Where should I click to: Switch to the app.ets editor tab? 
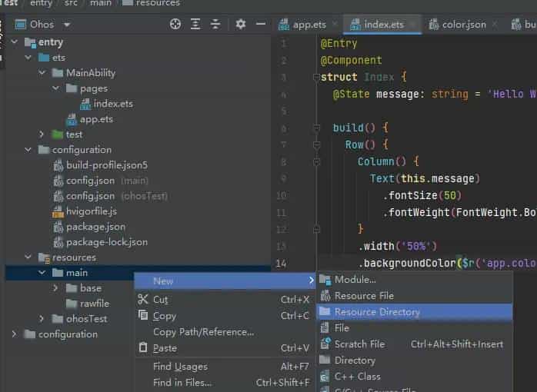[309, 25]
